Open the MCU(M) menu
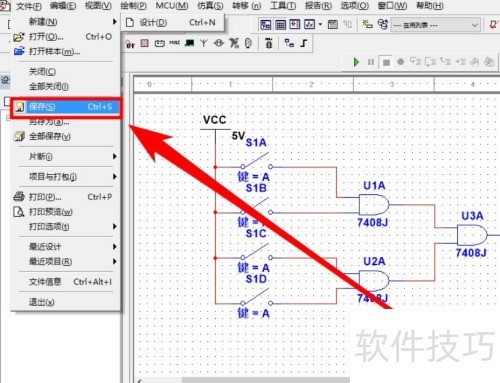The image size is (500, 383). [x=172, y=6]
